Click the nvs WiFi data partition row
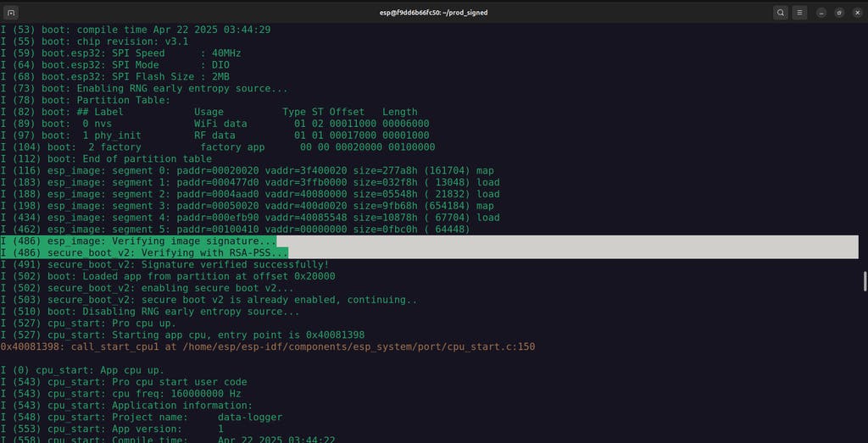Image resolution: width=868 pixels, height=443 pixels. pos(214,124)
